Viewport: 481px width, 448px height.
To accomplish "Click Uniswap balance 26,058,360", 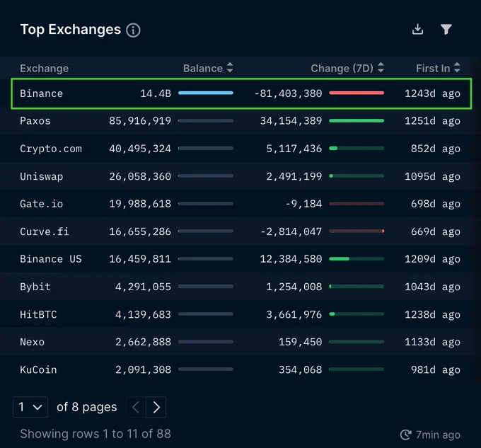I will (x=140, y=176).
